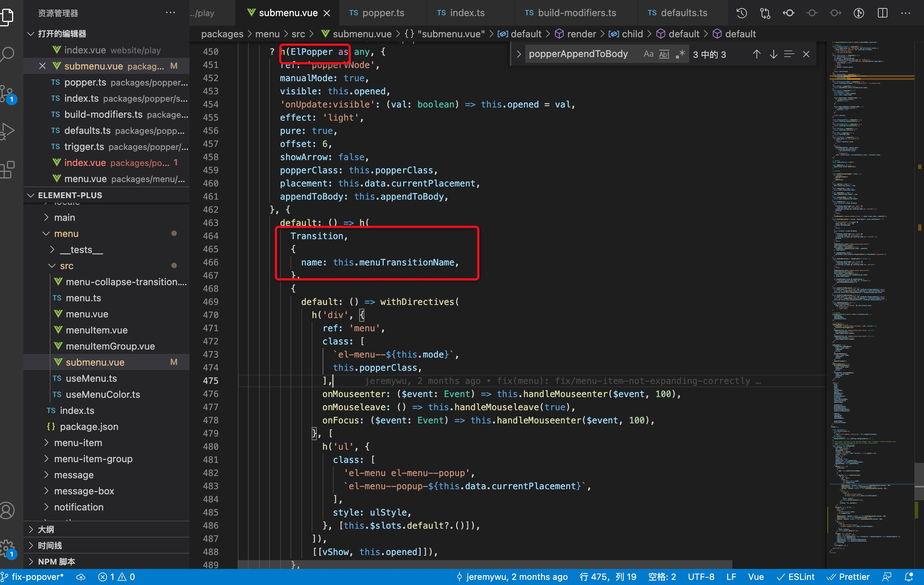Open the Run and Debug view
The height and width of the screenshot is (585, 924).
click(x=8, y=132)
